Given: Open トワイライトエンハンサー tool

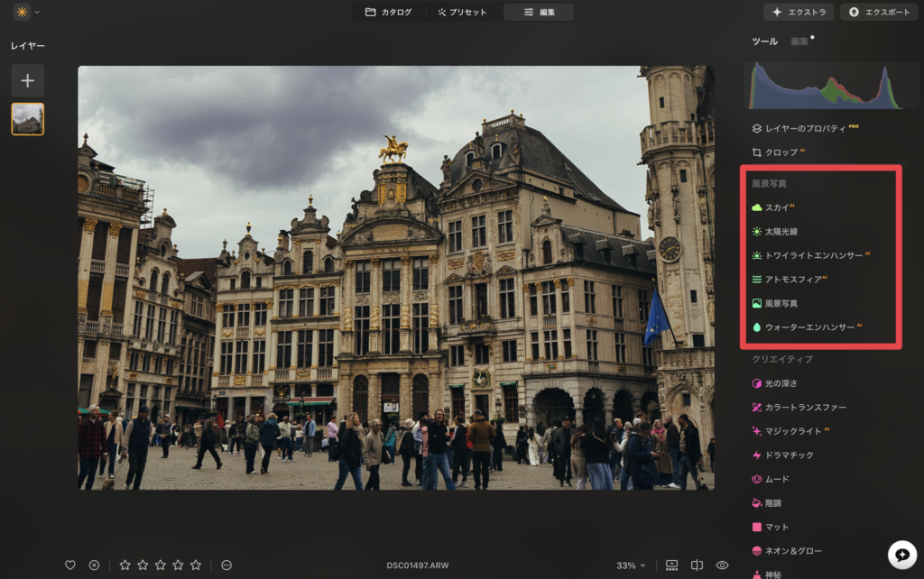Looking at the screenshot, I should click(811, 255).
